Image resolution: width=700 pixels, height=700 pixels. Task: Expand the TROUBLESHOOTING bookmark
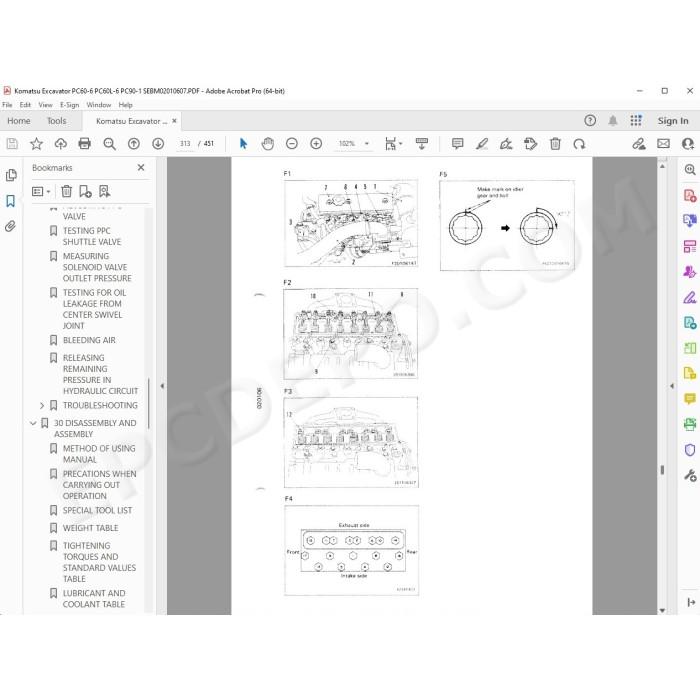(42, 405)
